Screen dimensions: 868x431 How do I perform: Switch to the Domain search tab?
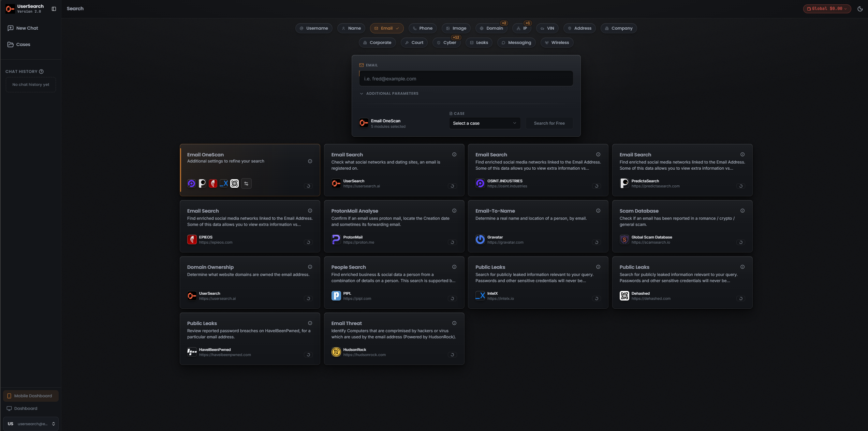pyautogui.click(x=491, y=28)
